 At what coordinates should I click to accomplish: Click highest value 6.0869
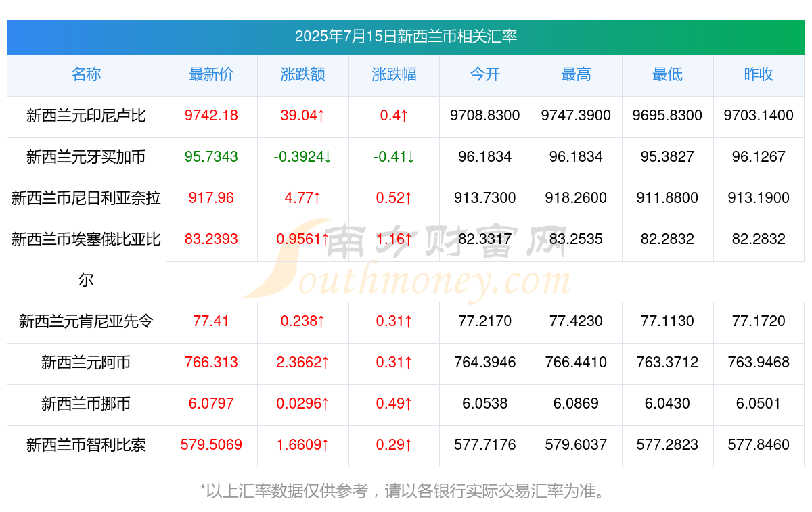pyautogui.click(x=576, y=404)
